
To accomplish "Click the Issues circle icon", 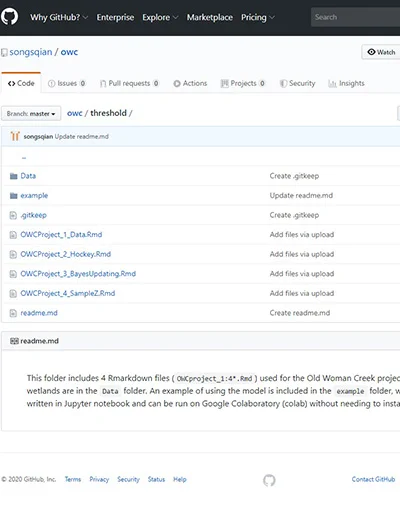I will pos(51,84).
